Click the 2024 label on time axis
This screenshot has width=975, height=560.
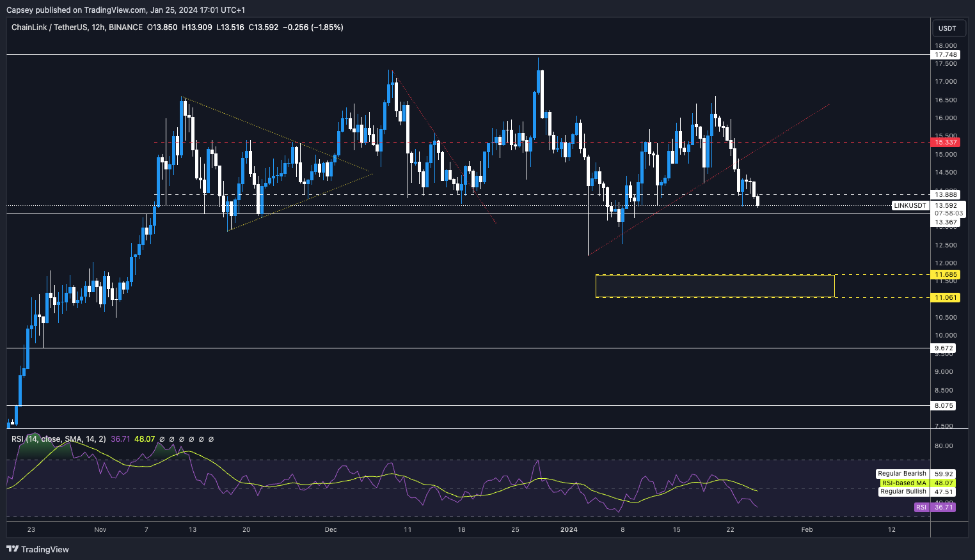[x=569, y=529]
